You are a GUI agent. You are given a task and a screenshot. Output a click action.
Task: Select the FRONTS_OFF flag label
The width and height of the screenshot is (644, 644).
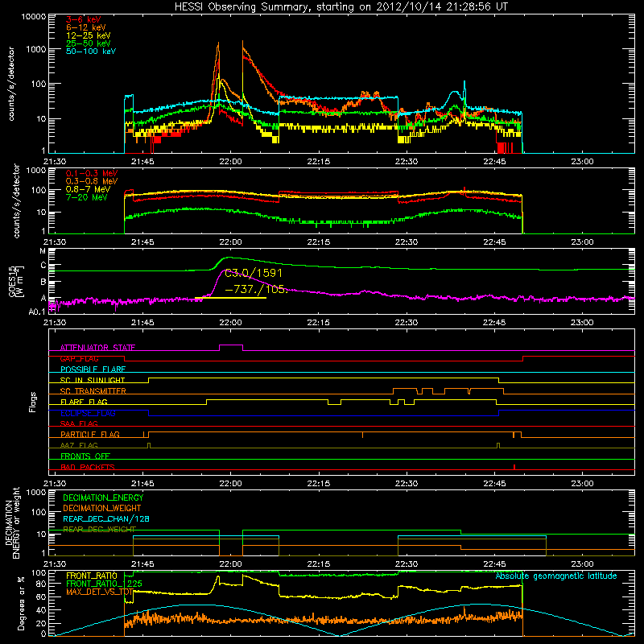(x=85, y=456)
